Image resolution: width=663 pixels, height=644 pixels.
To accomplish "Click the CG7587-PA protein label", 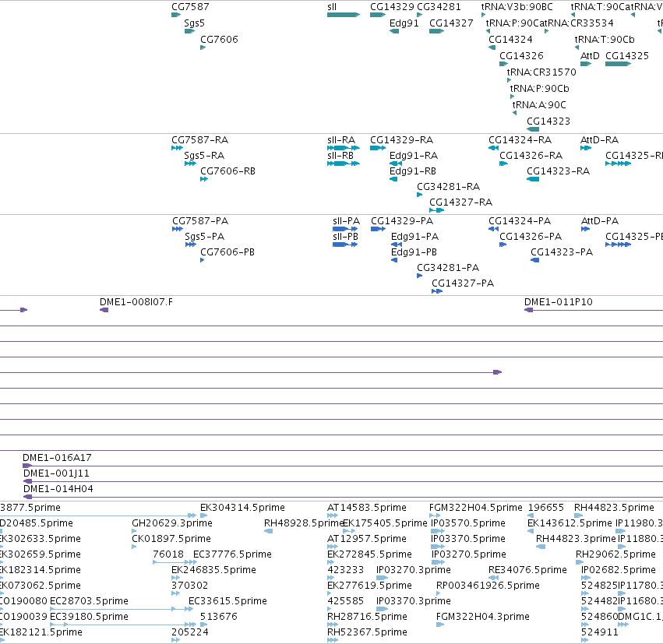I will pyautogui.click(x=200, y=221).
